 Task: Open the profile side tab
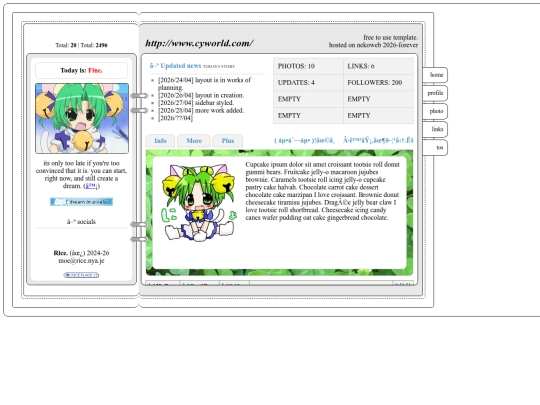(435, 93)
